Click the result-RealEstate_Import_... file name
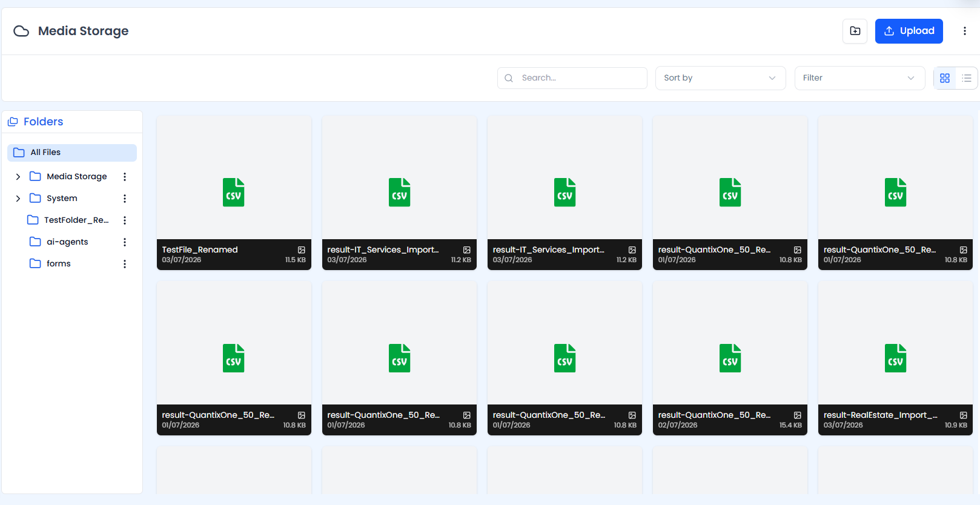The image size is (980, 505). point(881,415)
